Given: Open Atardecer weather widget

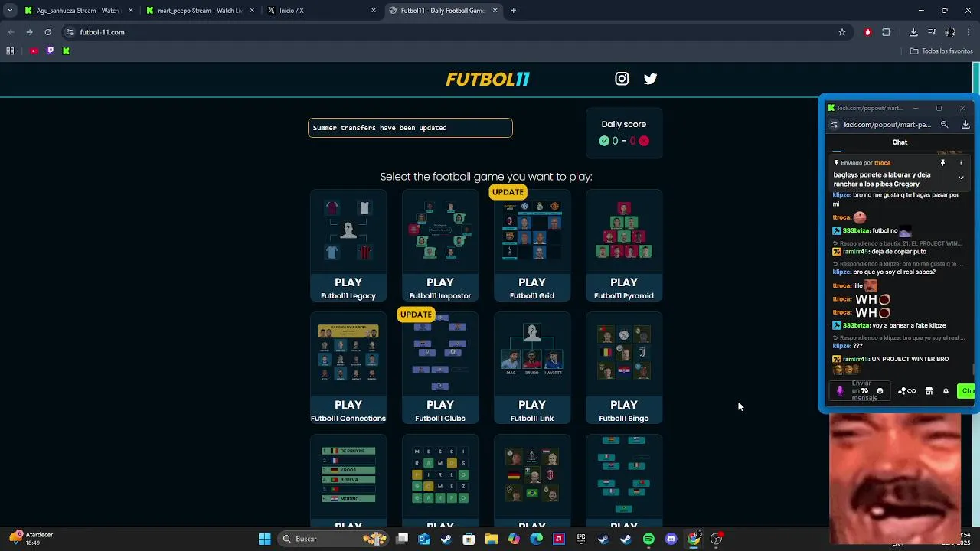Looking at the screenshot, I should [32, 539].
